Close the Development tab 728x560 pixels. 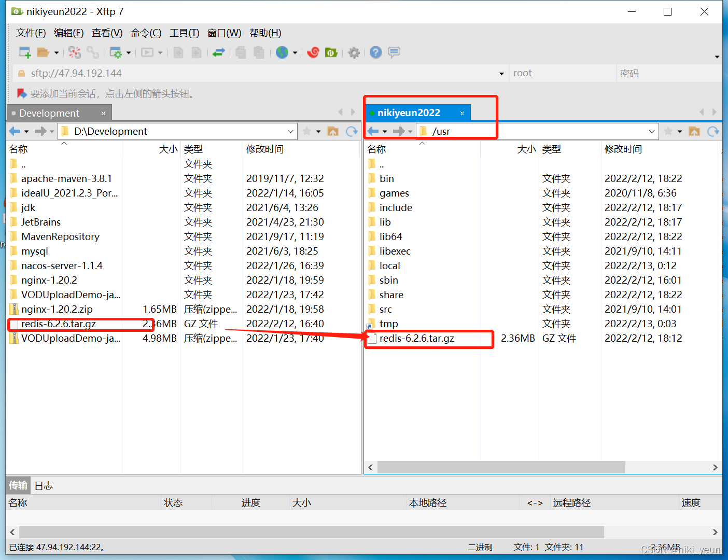pyautogui.click(x=103, y=113)
